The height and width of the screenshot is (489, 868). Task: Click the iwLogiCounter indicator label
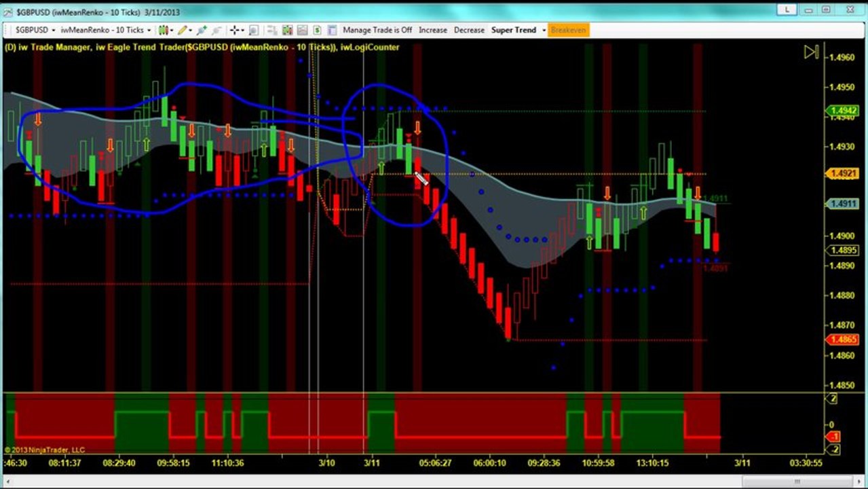(x=370, y=48)
